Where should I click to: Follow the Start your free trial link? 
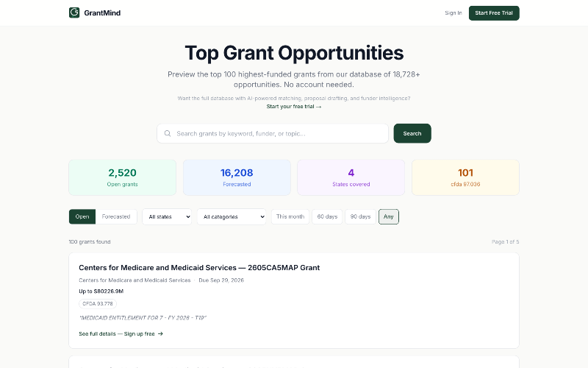293,107
